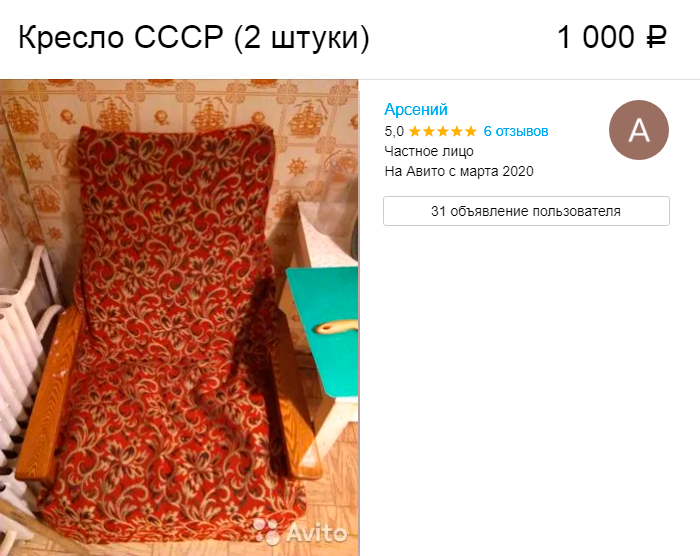The width and height of the screenshot is (700, 556).
Task: Click the third rating star
Action: [x=442, y=131]
